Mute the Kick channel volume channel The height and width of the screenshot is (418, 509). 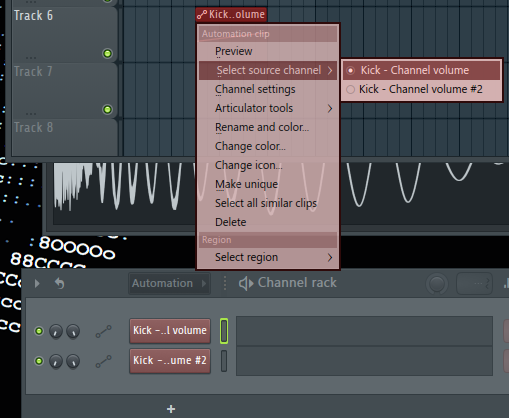point(39,331)
